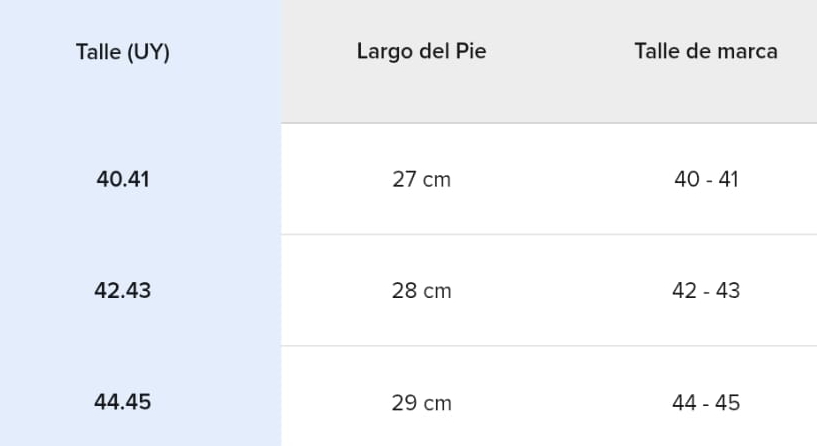Choose the foot length for size 42.43
817x446 pixels.
pos(421,291)
